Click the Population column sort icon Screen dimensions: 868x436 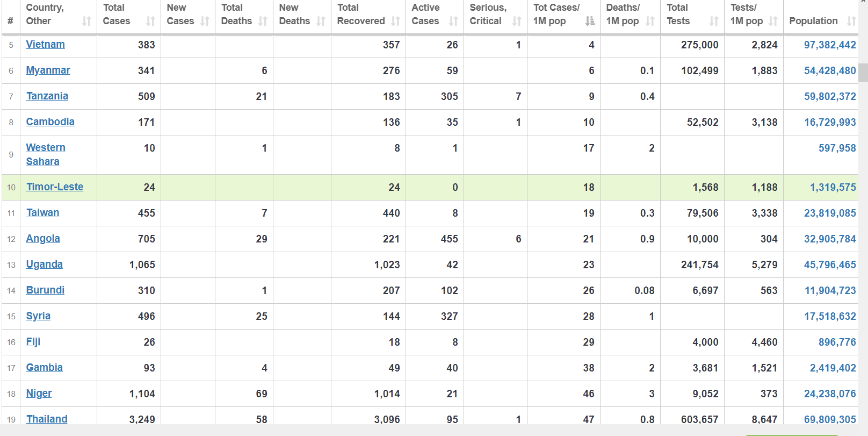pos(851,21)
